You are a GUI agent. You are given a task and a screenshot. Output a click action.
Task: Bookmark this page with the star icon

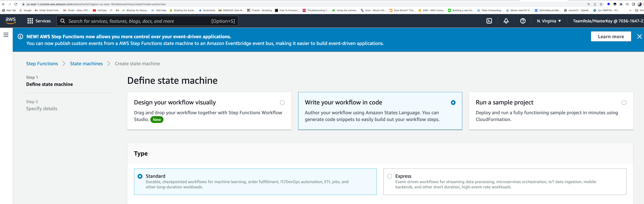[601, 4]
